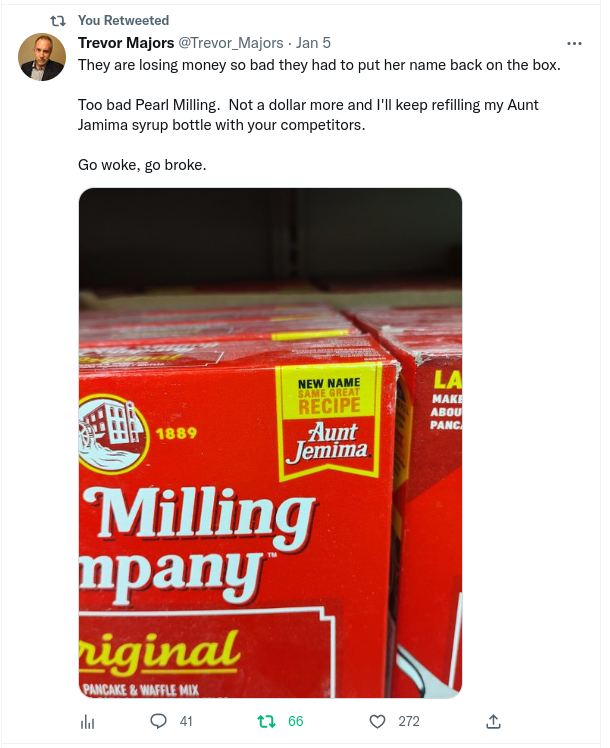Image resolution: width=610 pixels, height=748 pixels.
Task: Click the @Trevor_Majors handle
Action: (x=228, y=42)
